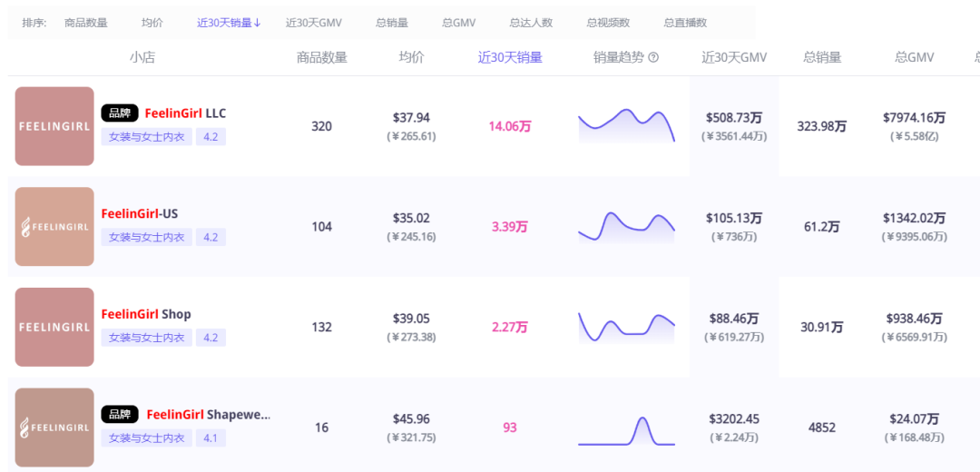Sort stores by 总GMV
980x472 pixels.
(x=459, y=23)
